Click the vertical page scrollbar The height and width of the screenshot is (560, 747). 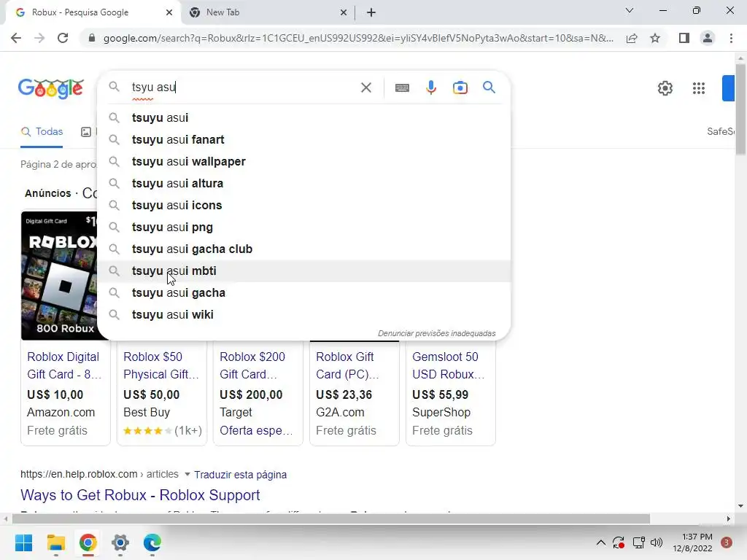pyautogui.click(x=740, y=109)
